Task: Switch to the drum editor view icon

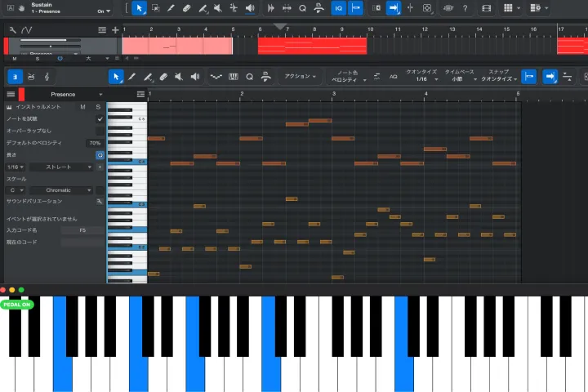Action: [x=31, y=77]
